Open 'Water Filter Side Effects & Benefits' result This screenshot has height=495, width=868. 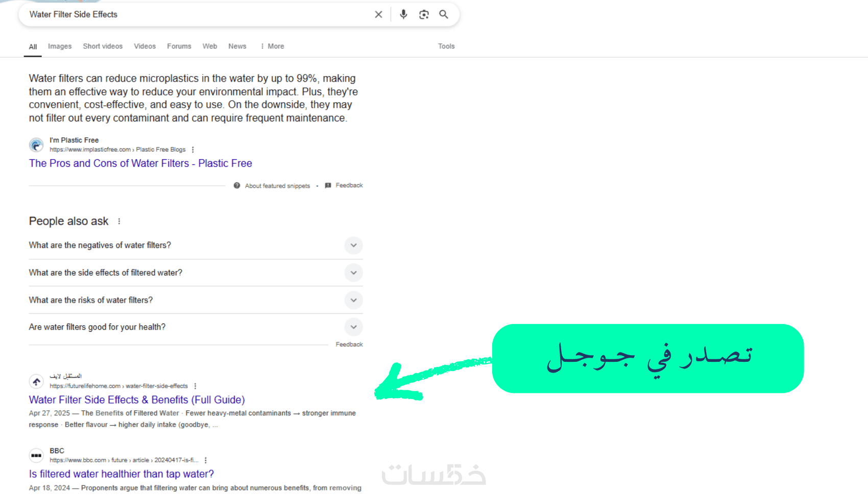coord(137,400)
